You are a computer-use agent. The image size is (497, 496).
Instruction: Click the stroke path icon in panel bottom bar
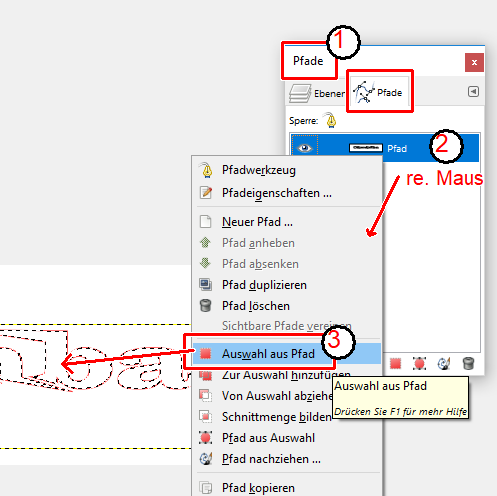[x=444, y=363]
